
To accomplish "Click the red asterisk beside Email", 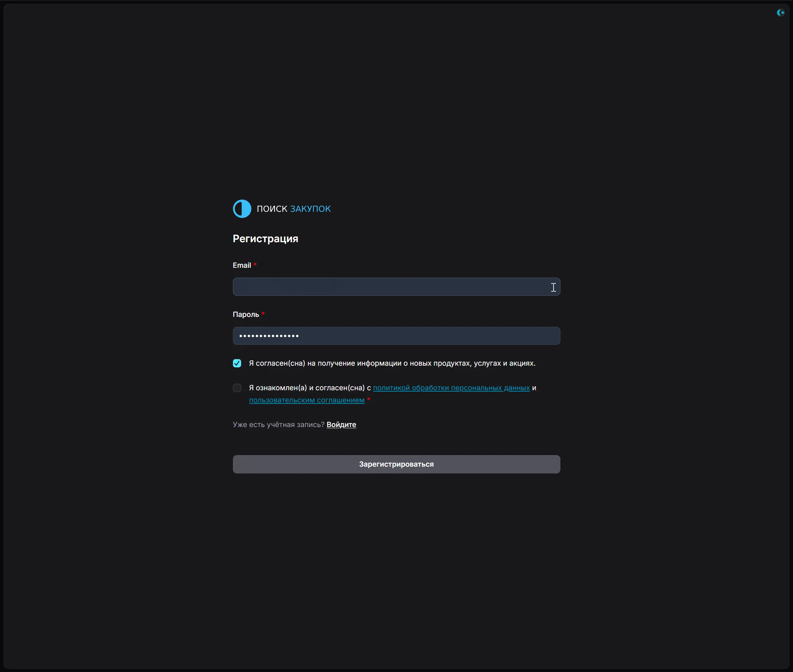I will 255,265.
